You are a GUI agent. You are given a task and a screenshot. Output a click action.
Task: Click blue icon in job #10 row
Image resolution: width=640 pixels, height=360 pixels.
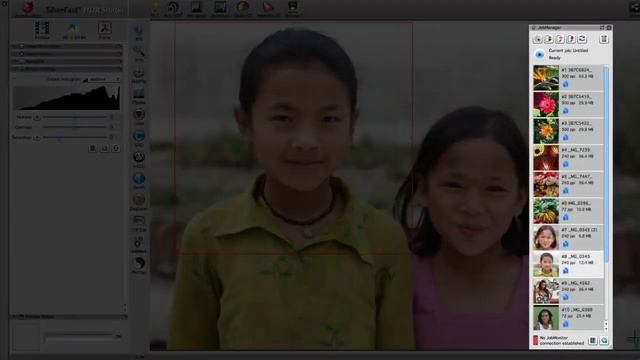point(566,324)
